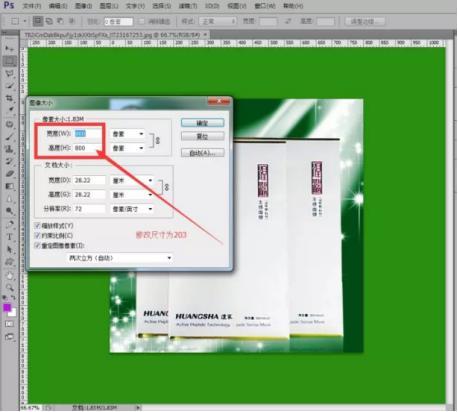
Task: Open the marquee tool preset picker arrow
Action: pyautogui.click(x=25, y=21)
